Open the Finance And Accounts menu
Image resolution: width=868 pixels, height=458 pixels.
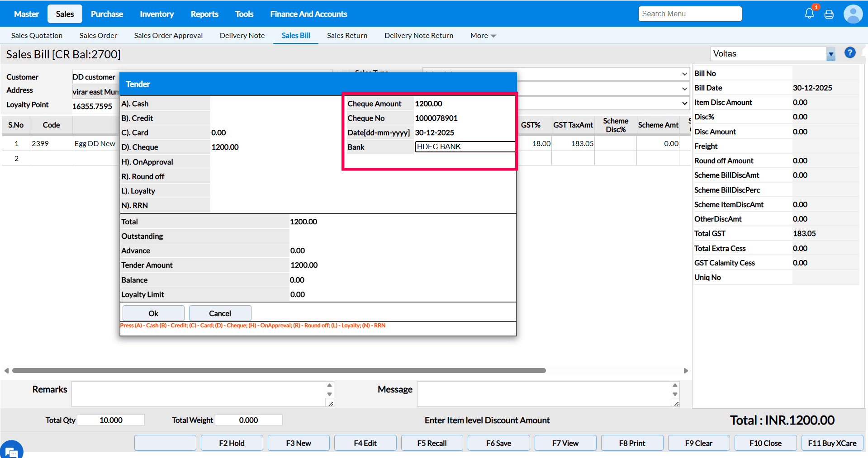308,14
